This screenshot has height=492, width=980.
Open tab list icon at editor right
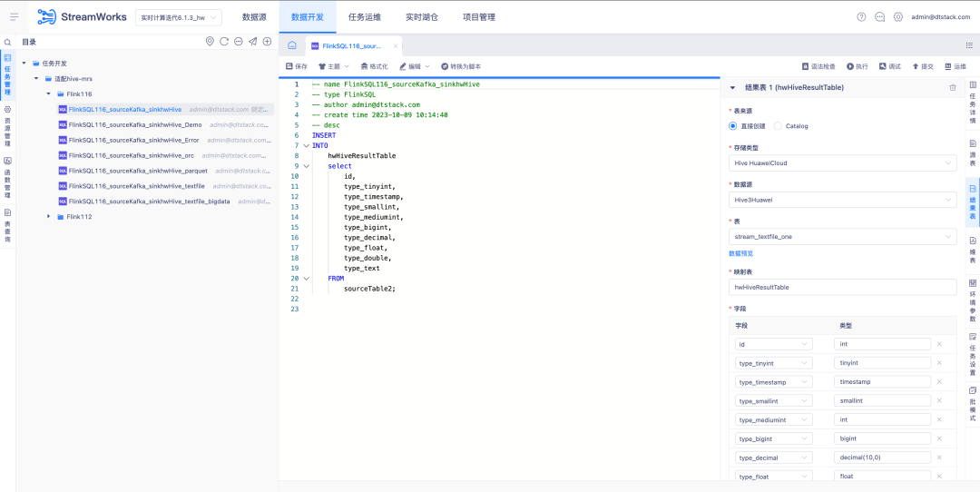tap(969, 45)
